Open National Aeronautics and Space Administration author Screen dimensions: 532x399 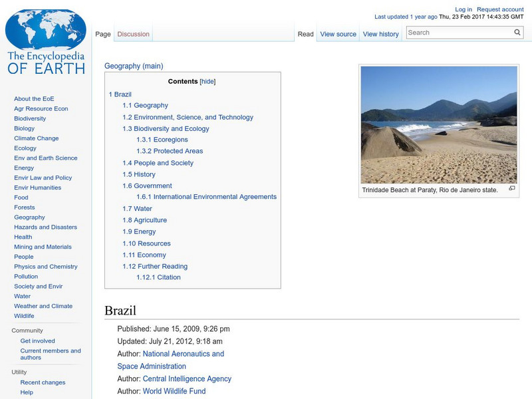pos(171,360)
